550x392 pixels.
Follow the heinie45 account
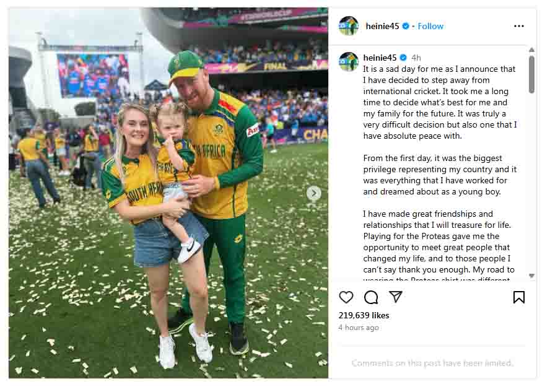[x=430, y=26]
